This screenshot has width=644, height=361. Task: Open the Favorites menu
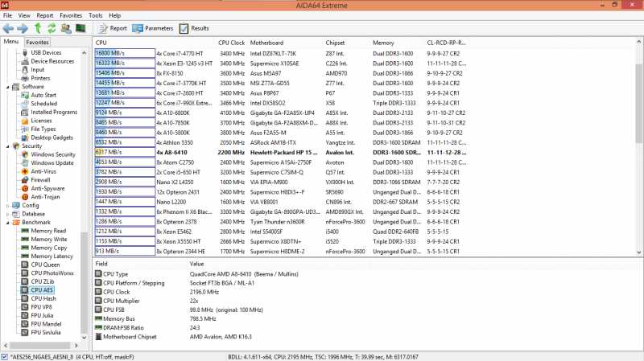point(71,15)
